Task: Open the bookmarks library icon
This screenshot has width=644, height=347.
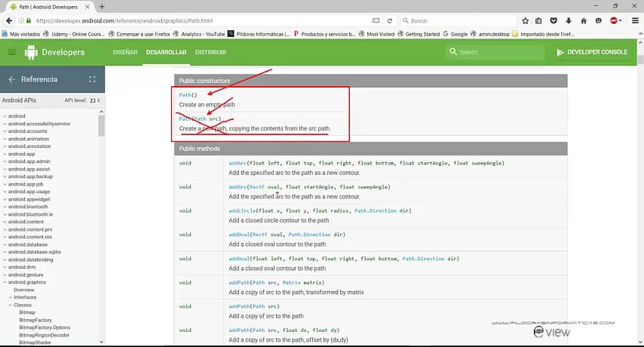Action: (538, 20)
